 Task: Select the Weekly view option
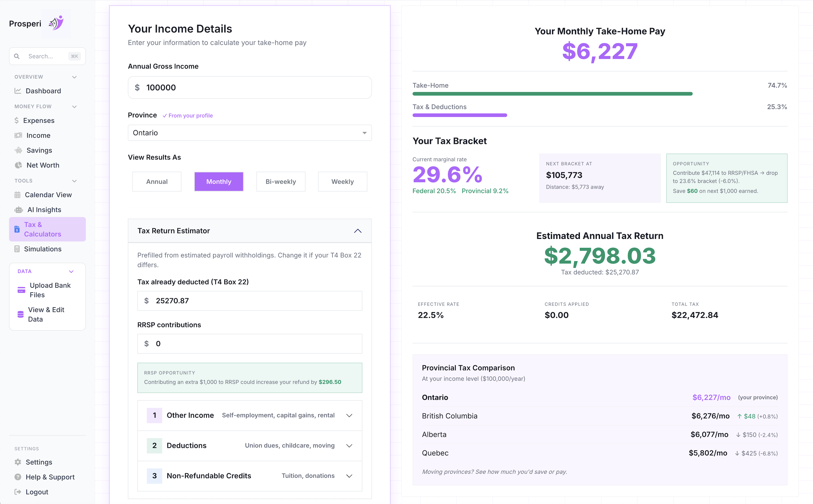point(343,182)
